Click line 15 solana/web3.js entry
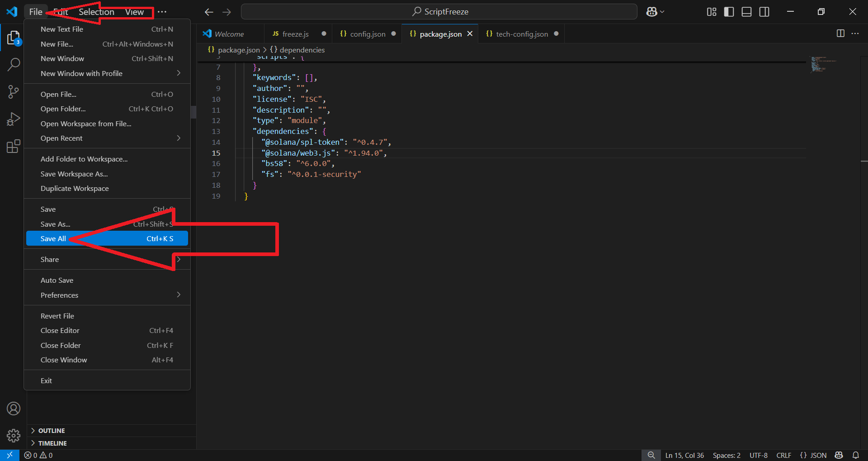The image size is (868, 461). pos(324,153)
